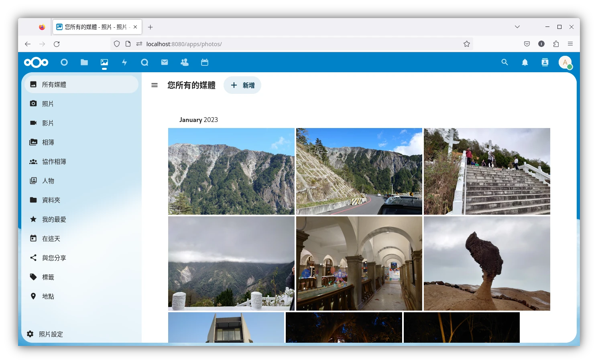Expand the user avatar menu
This screenshot has width=598, height=364.
pyautogui.click(x=565, y=62)
